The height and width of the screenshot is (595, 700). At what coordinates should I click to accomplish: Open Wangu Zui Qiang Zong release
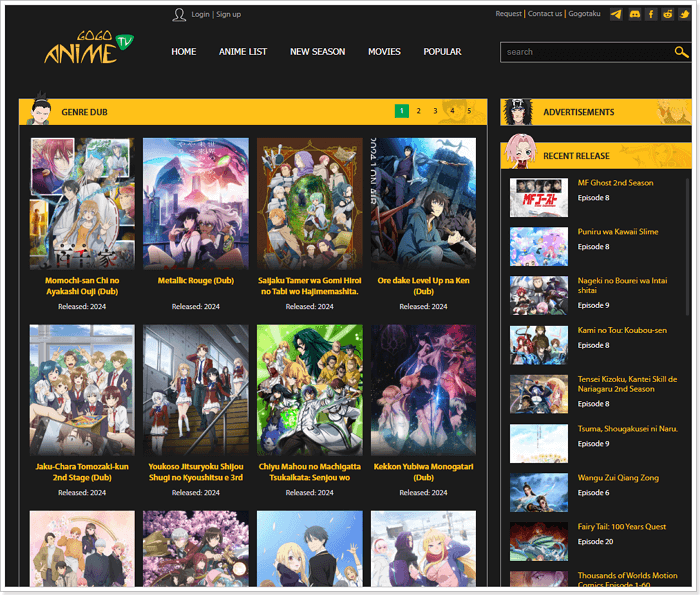(x=618, y=478)
